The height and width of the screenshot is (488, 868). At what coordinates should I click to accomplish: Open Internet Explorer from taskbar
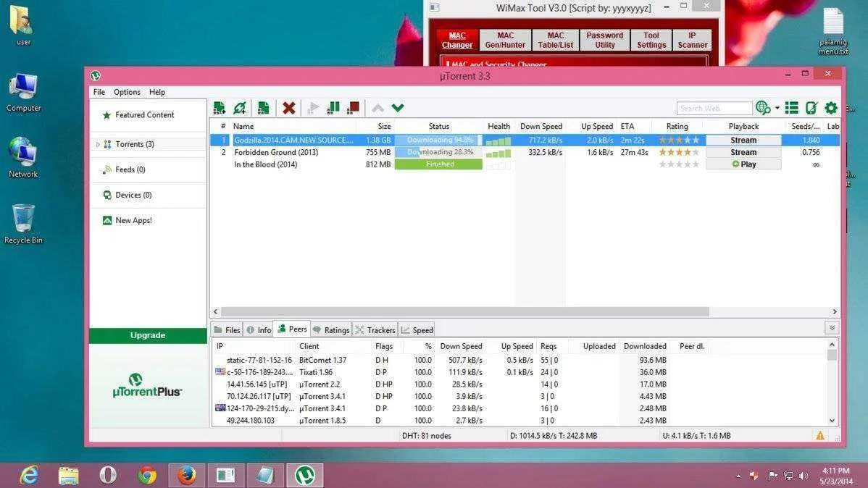(29, 475)
